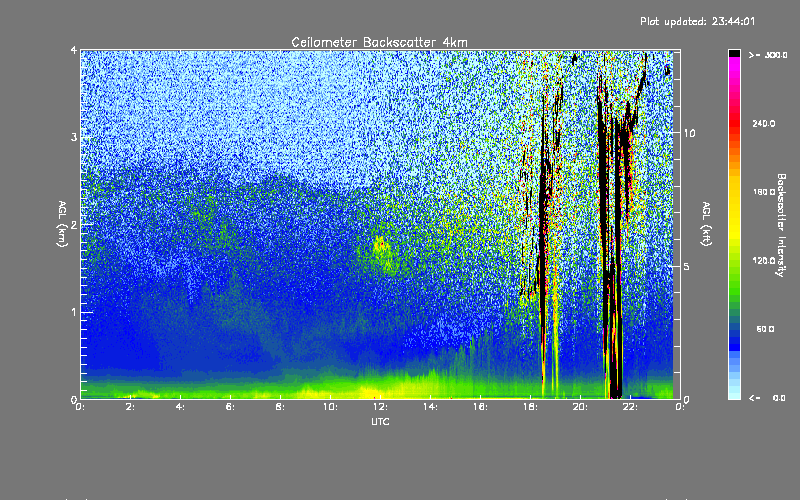Click the "240.0" colorbar label

tap(764, 124)
